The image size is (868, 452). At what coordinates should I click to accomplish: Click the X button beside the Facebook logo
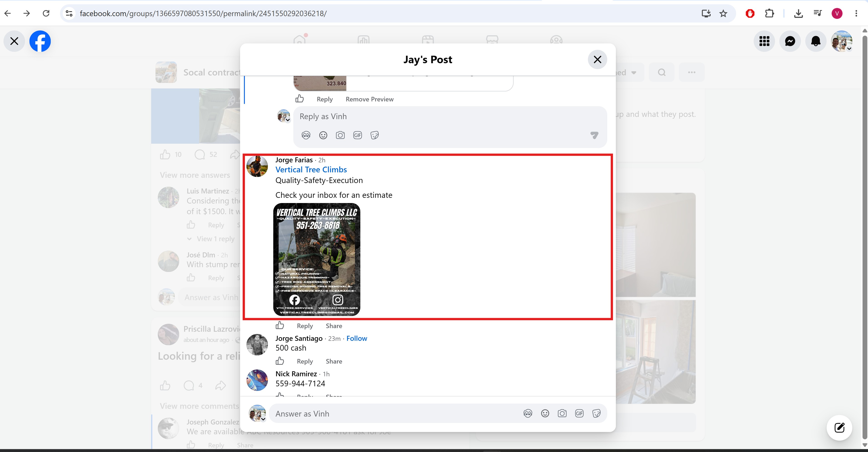point(14,41)
